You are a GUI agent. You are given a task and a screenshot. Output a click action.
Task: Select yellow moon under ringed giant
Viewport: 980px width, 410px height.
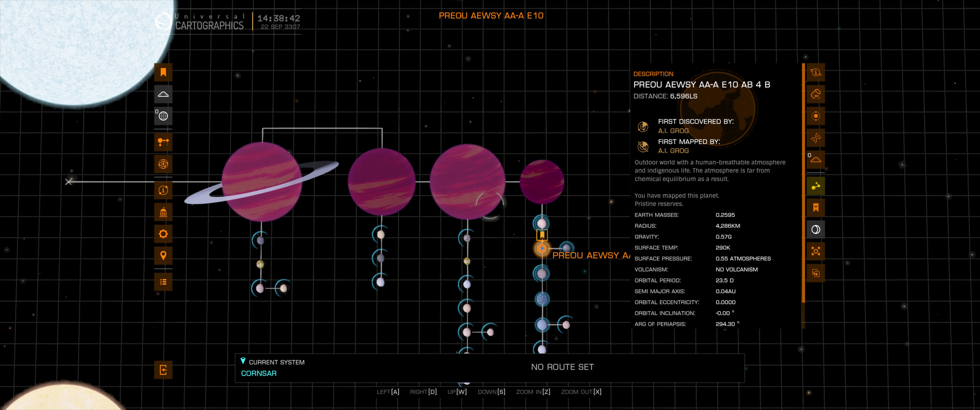pos(260,264)
